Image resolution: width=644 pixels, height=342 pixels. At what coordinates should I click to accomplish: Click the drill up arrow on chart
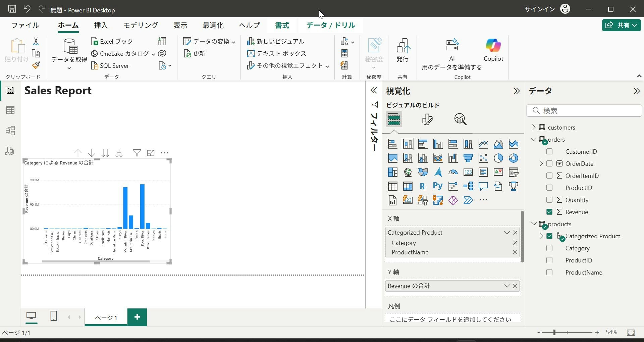pos(78,153)
